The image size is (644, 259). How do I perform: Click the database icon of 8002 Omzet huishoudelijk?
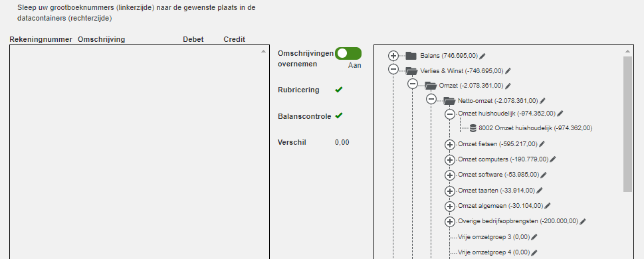[x=473, y=128]
